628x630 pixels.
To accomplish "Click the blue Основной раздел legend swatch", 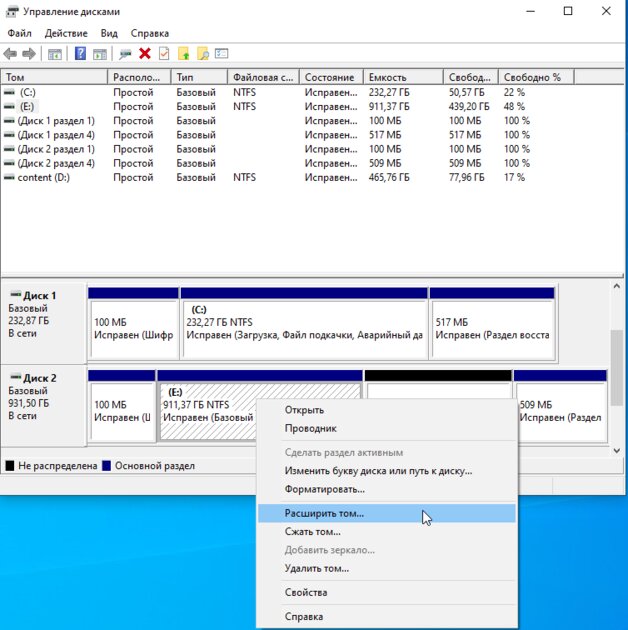I will click(x=106, y=466).
